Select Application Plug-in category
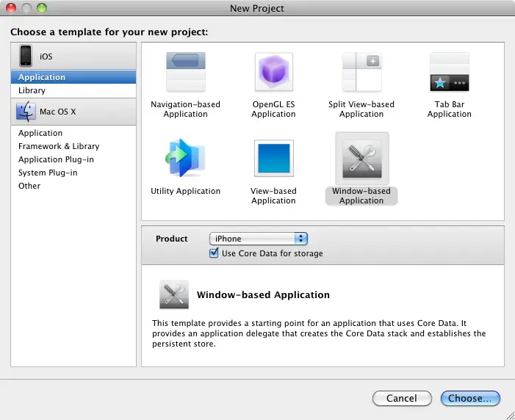The width and height of the screenshot is (515, 420). point(56,159)
